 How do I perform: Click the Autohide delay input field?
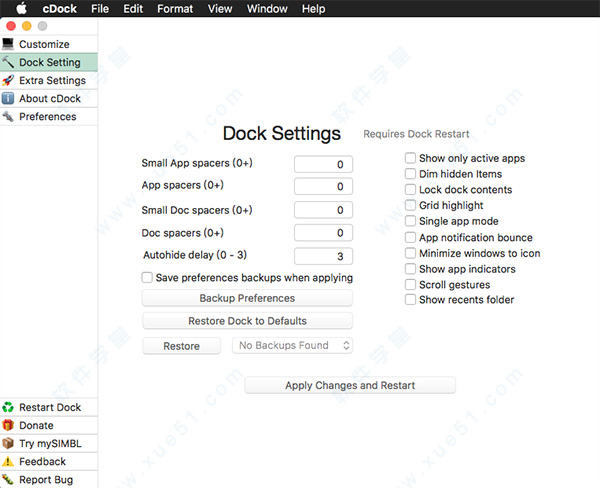323,256
